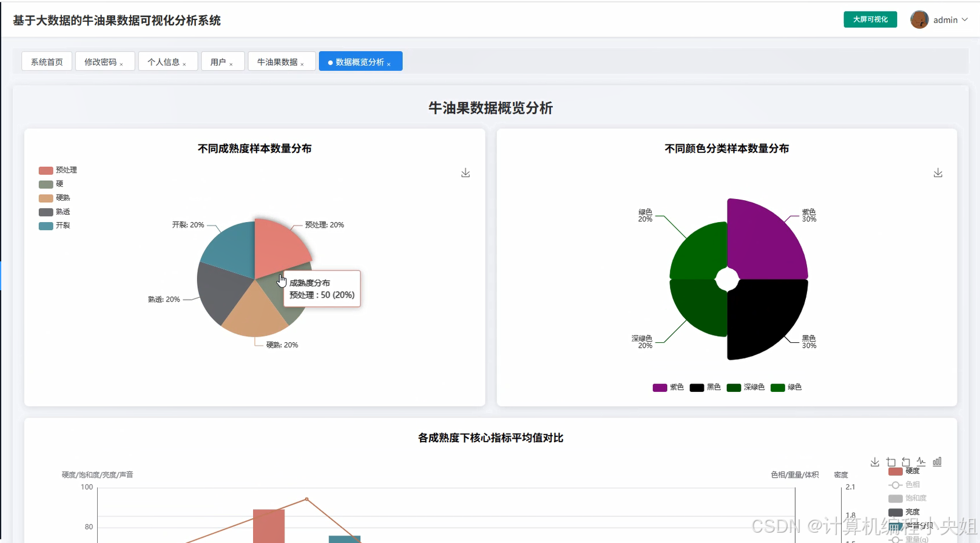Toggle 硬 series in maturity legend
Viewport: 980px width, 543px height.
pyautogui.click(x=51, y=184)
